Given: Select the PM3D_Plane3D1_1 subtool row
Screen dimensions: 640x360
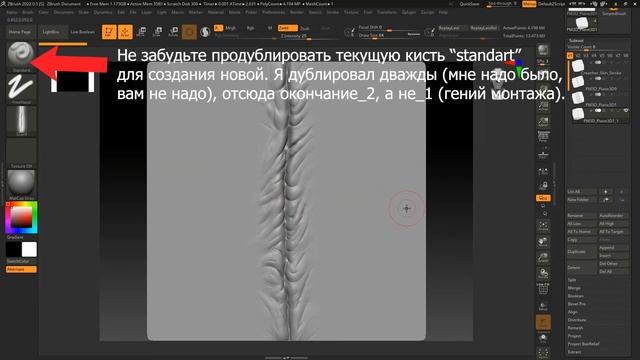Looking at the screenshot, I should 600,115.
